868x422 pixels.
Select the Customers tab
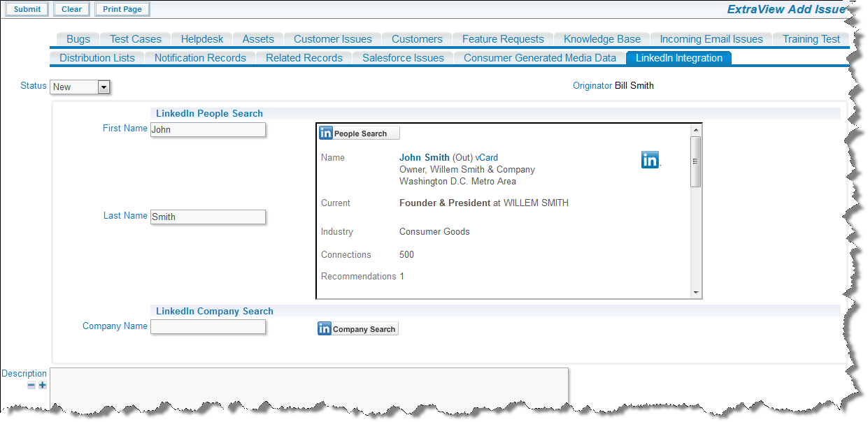[x=417, y=39]
